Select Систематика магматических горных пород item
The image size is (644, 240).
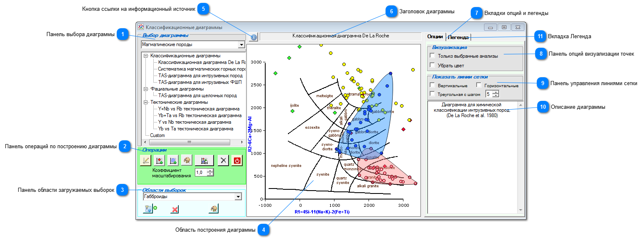202,69
